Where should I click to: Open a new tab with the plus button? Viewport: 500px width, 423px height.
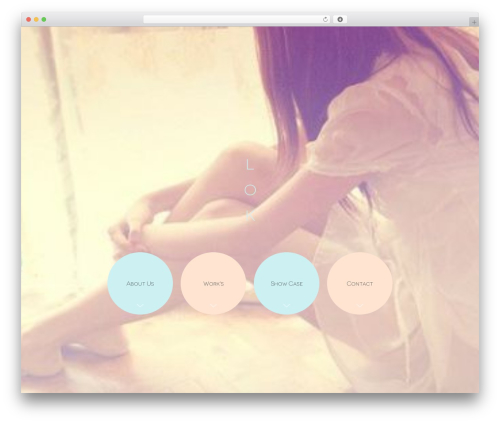474,22
